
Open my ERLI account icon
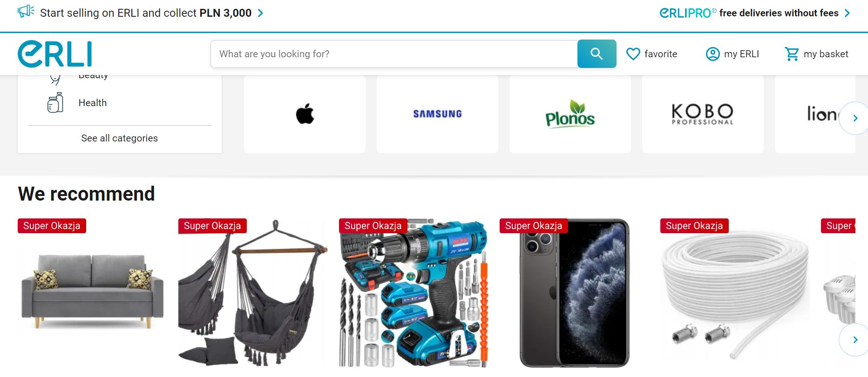coord(712,54)
